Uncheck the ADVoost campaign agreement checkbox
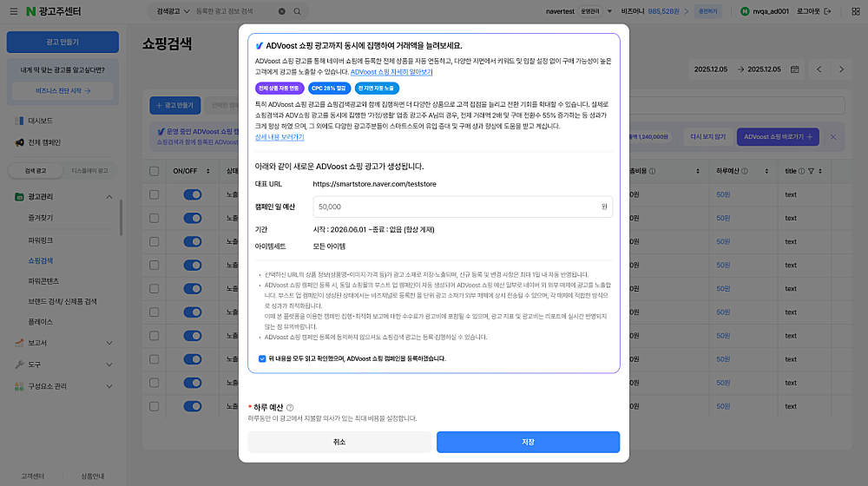 coord(262,358)
